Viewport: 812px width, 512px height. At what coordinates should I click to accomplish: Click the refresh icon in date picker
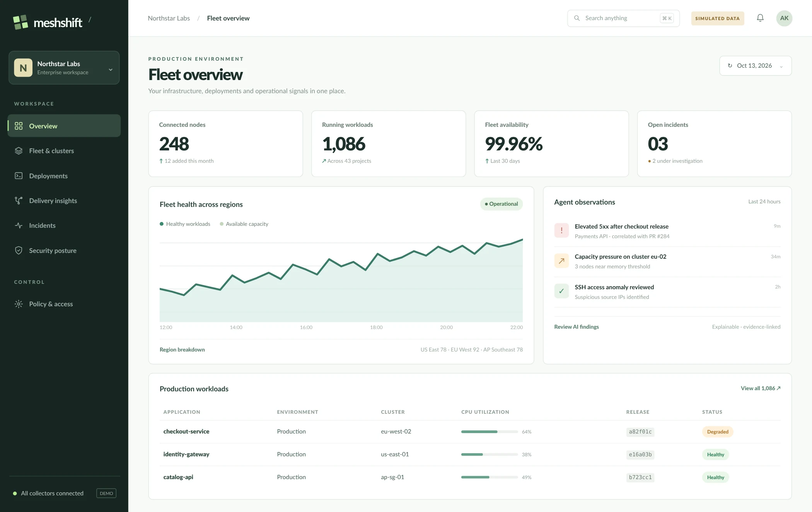click(730, 66)
